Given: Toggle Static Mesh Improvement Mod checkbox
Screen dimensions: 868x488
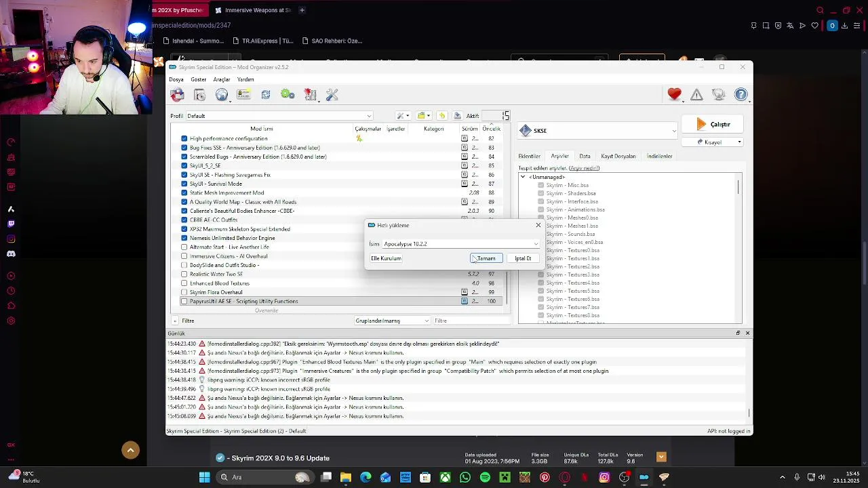Looking at the screenshot, I should click(184, 192).
